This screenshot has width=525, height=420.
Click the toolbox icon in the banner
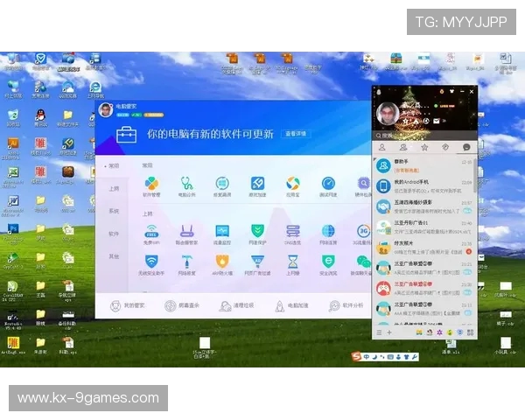pyautogui.click(x=126, y=135)
